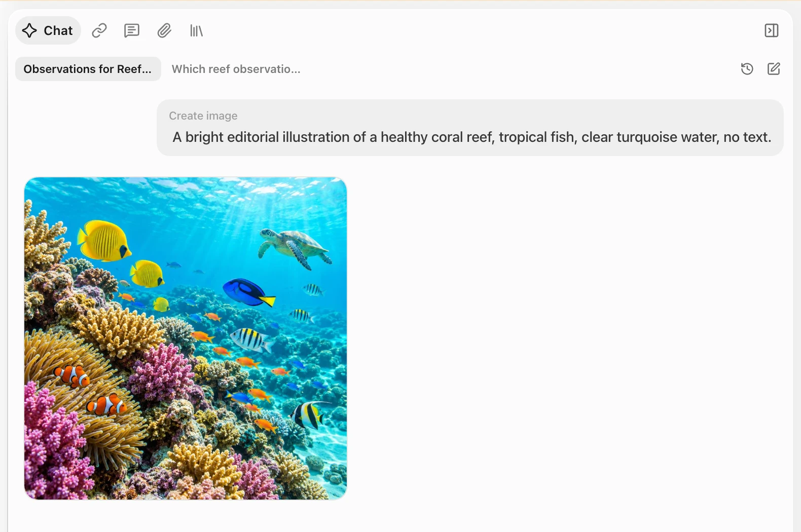The width and height of the screenshot is (801, 532).
Task: Click the sparkle icon in the Chat button
Action: pyautogui.click(x=29, y=30)
